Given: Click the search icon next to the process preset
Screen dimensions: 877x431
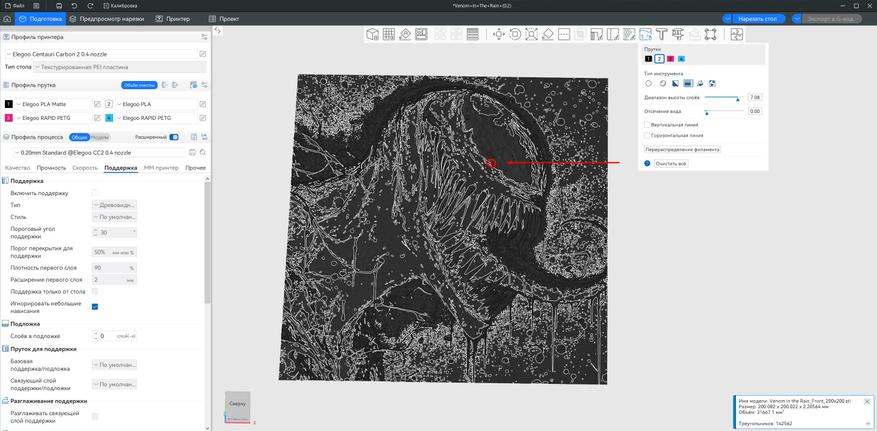Looking at the screenshot, I should [203, 152].
